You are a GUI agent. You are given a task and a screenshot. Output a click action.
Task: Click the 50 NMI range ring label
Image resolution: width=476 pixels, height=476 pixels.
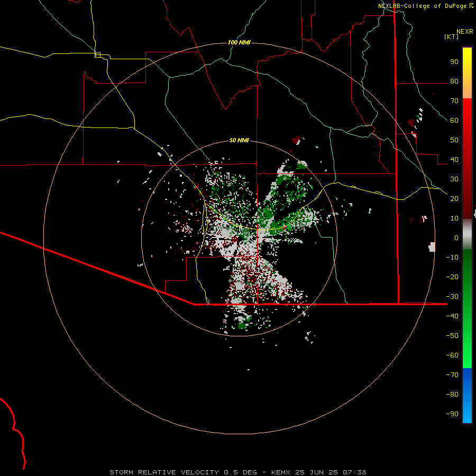point(239,140)
